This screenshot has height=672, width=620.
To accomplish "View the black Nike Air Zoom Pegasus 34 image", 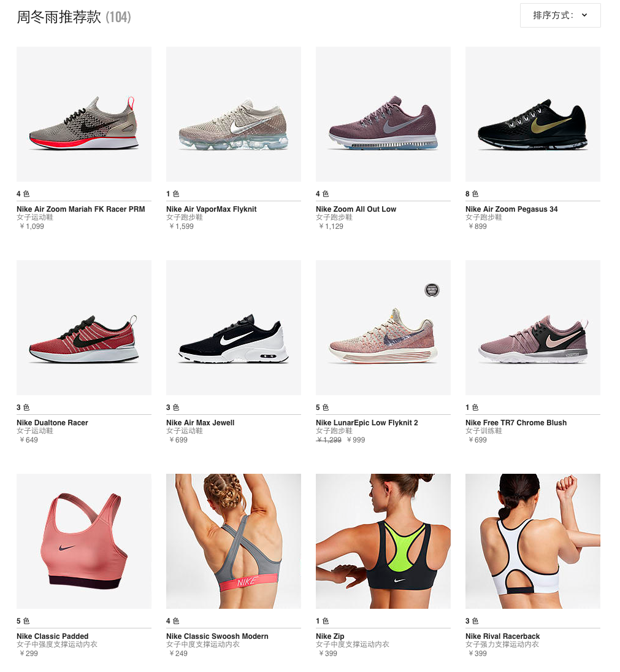I will click(x=533, y=114).
